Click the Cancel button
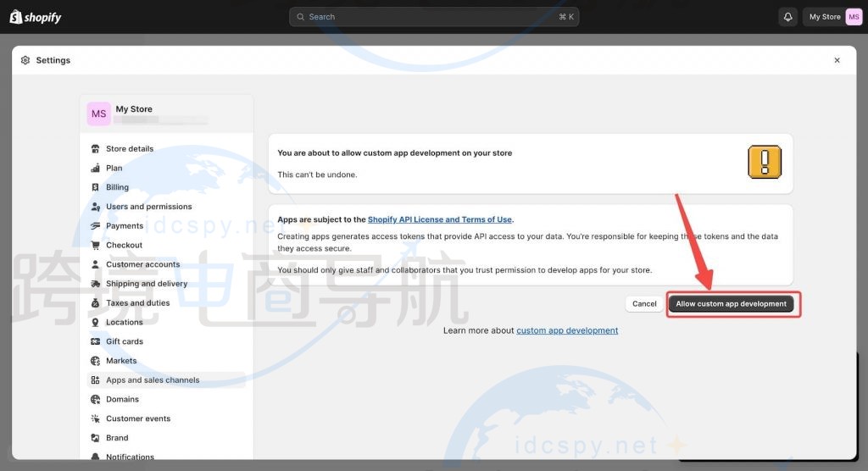Image resolution: width=868 pixels, height=471 pixels. pos(644,304)
